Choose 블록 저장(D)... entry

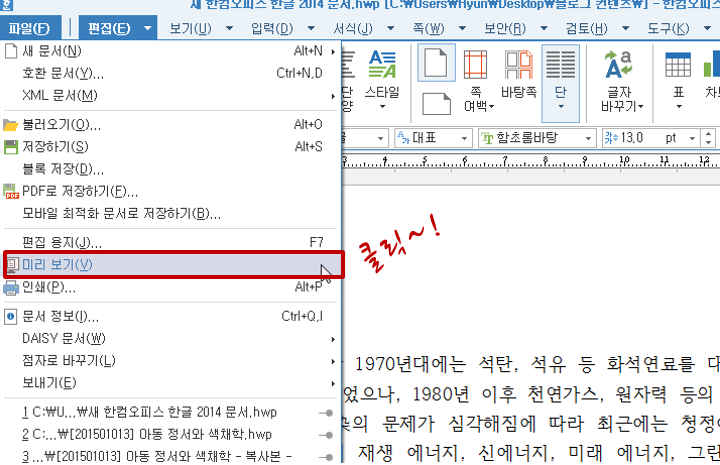pyautogui.click(x=170, y=169)
